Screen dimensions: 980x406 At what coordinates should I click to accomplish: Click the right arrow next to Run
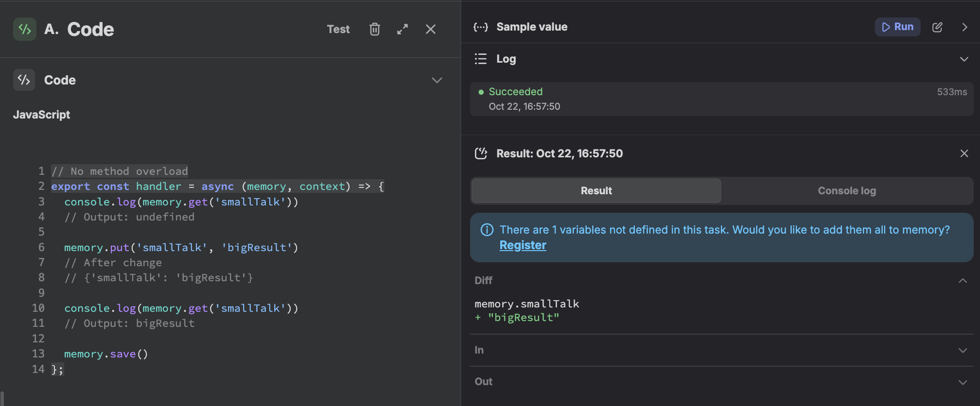964,27
